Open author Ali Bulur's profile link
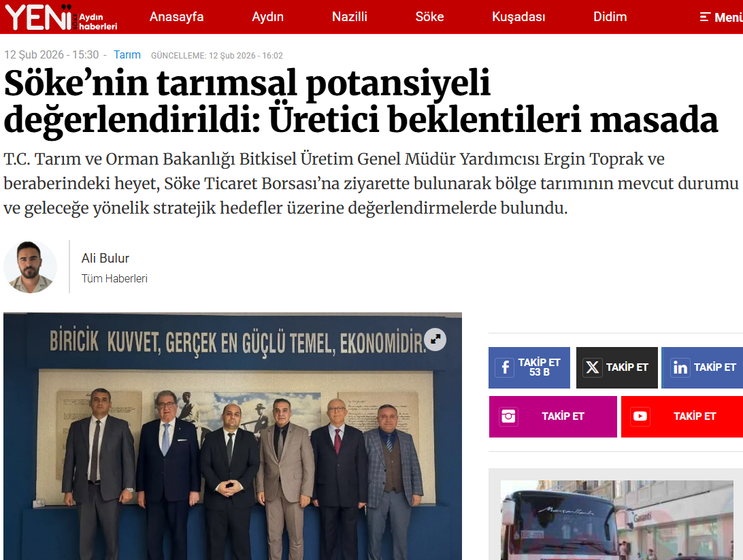The height and width of the screenshot is (560, 743). point(105,258)
